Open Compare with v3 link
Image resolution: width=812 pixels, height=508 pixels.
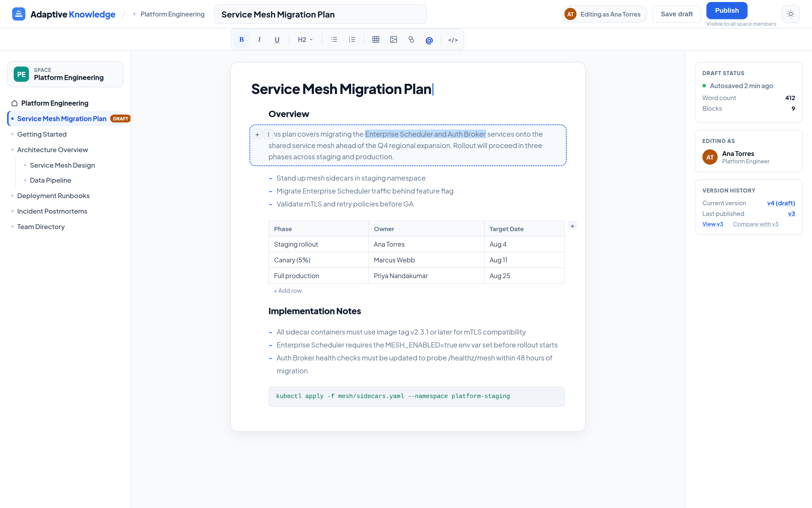pyautogui.click(x=755, y=224)
